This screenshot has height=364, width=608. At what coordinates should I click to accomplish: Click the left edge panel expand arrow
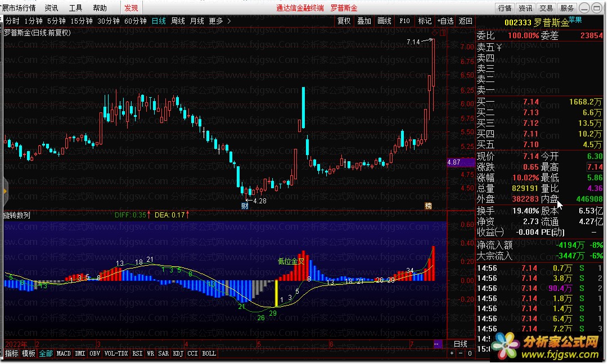4,192
